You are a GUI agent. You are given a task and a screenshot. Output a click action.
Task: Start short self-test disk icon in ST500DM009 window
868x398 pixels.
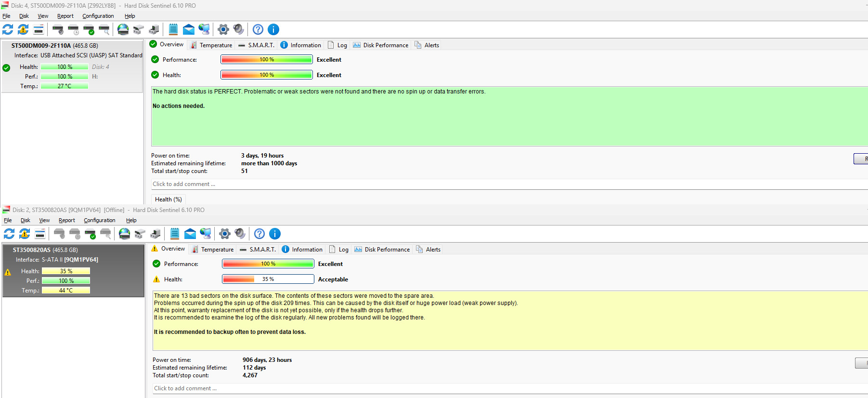click(x=58, y=29)
